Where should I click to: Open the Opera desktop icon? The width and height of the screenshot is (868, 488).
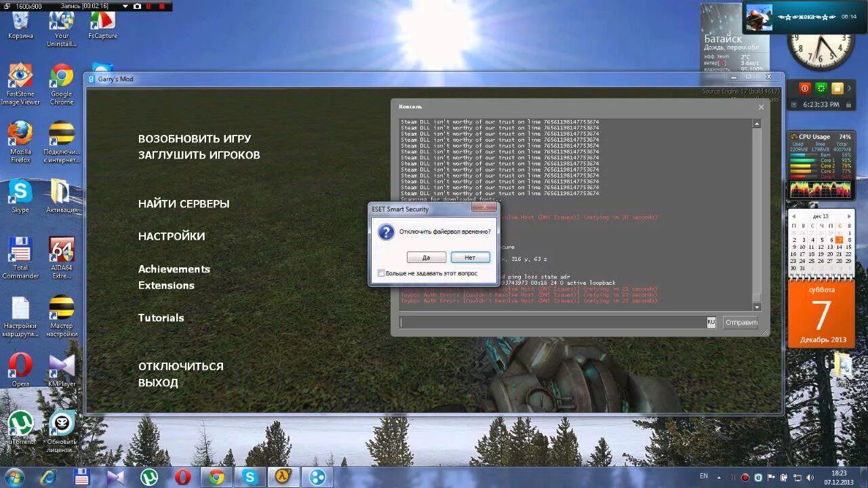(x=20, y=371)
